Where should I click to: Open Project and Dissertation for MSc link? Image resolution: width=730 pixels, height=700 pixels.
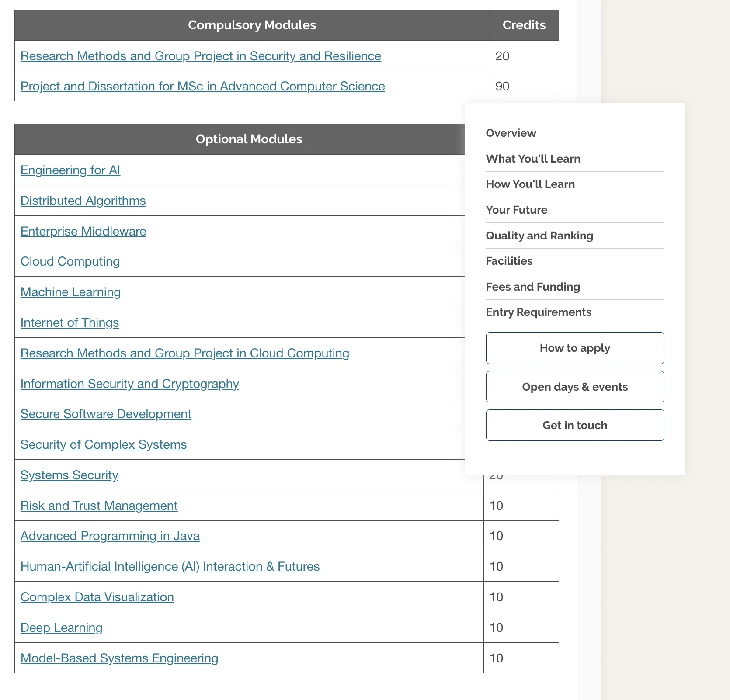(x=202, y=87)
